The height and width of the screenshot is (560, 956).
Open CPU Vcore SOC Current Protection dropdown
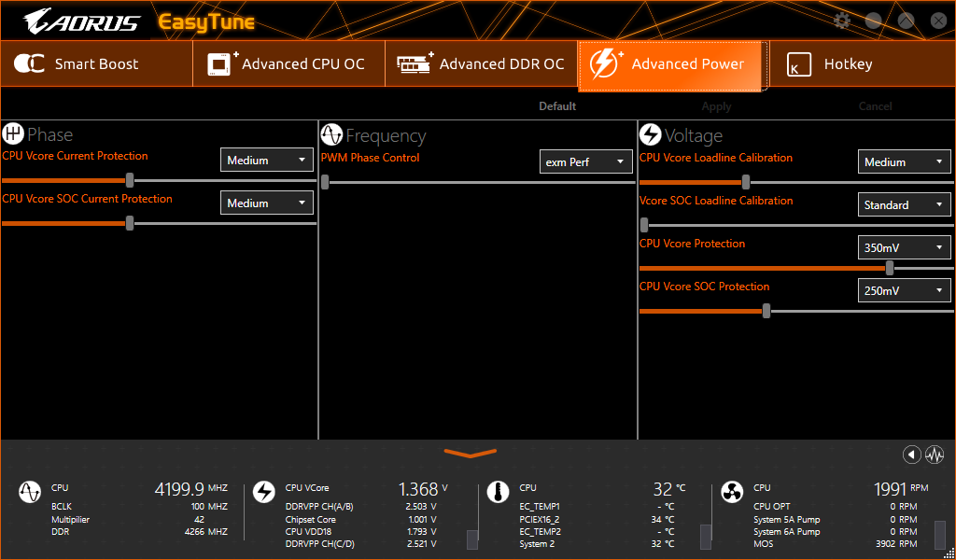point(266,203)
